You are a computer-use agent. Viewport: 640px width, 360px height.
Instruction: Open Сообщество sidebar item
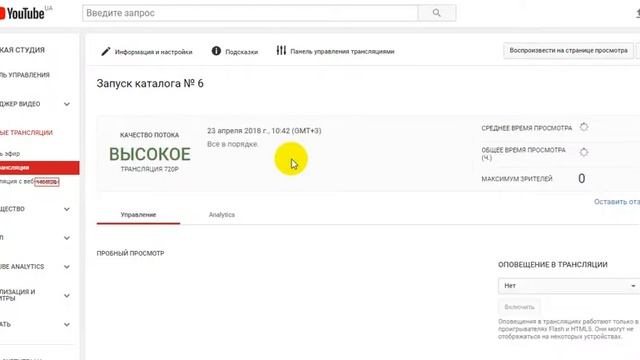point(12,209)
